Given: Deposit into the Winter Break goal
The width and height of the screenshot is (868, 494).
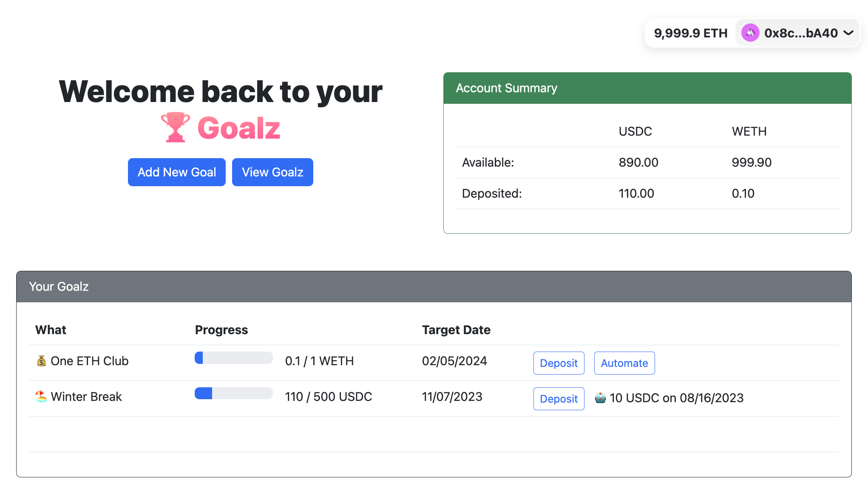Looking at the screenshot, I should (x=559, y=399).
